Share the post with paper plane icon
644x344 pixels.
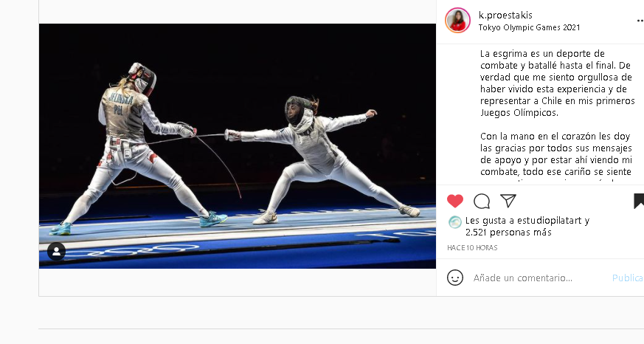pyautogui.click(x=508, y=201)
